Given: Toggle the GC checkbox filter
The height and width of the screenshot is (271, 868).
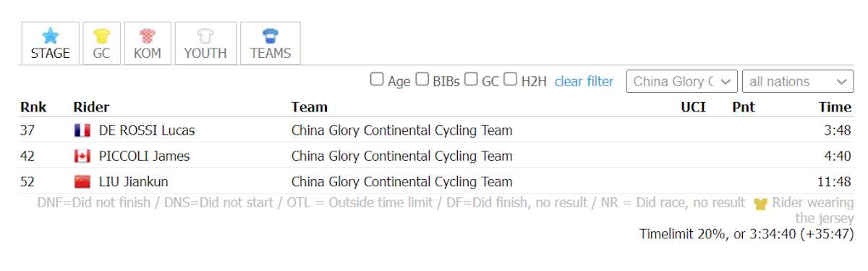Looking at the screenshot, I should [x=470, y=80].
